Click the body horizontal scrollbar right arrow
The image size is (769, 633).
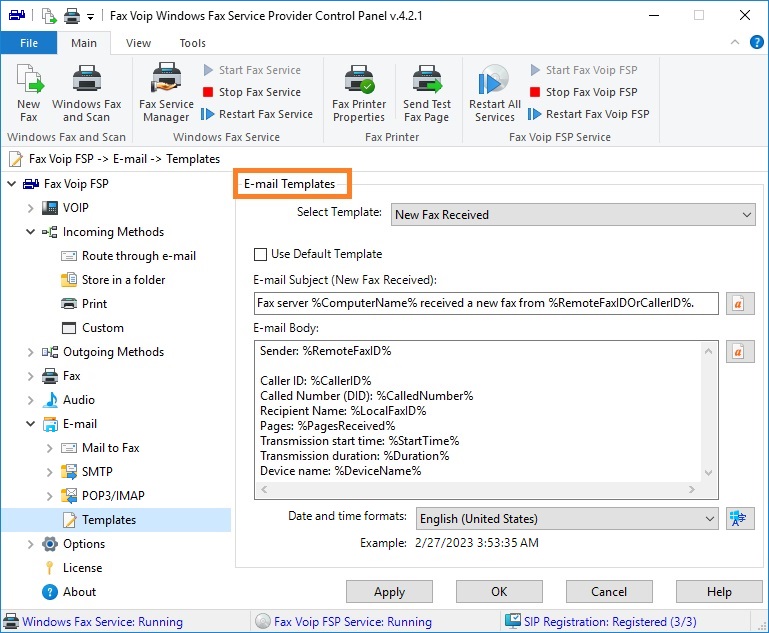point(692,489)
